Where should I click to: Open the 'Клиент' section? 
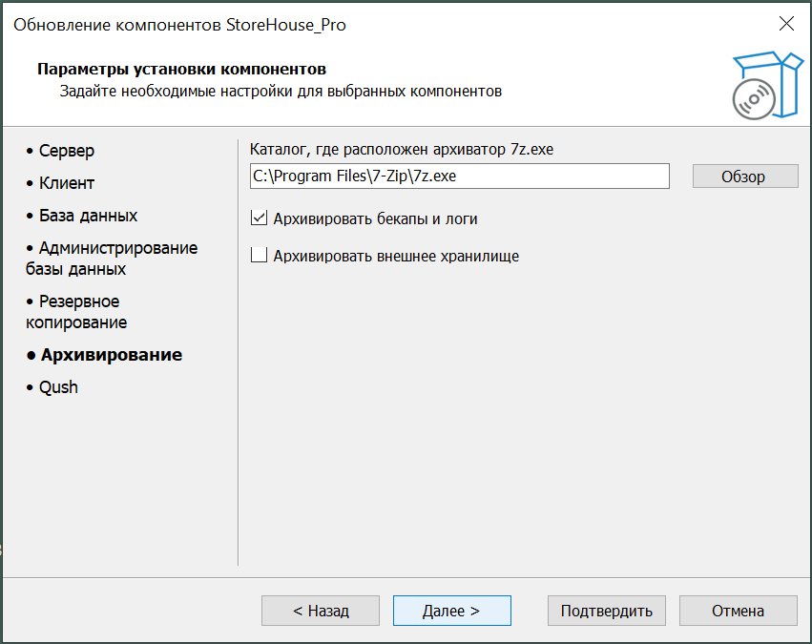(66, 183)
